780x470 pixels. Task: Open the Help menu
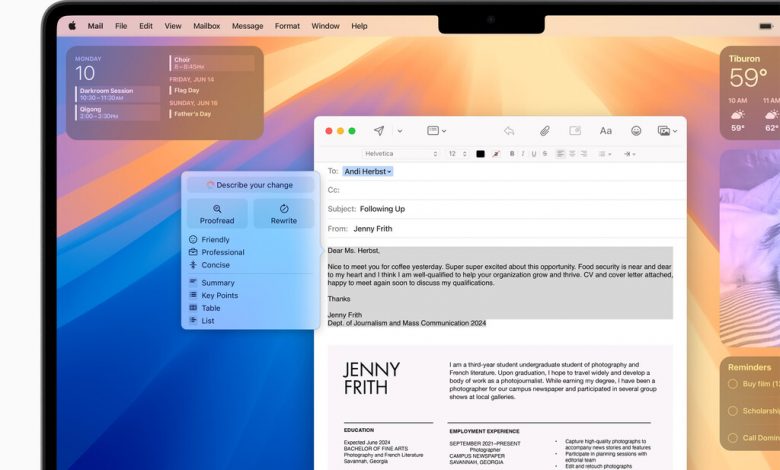359,26
